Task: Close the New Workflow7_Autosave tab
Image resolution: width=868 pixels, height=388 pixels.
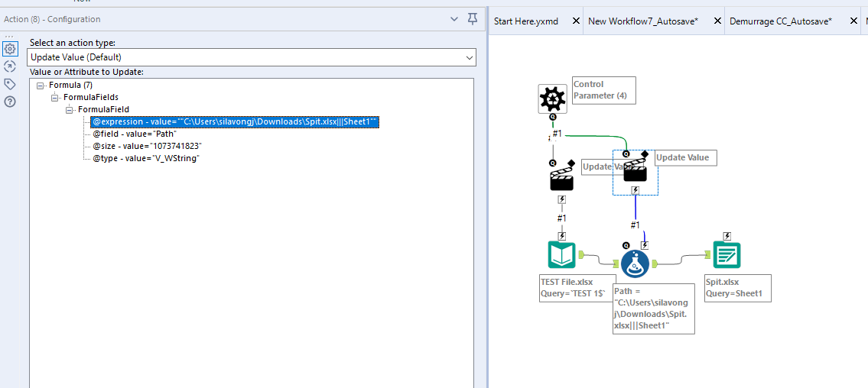Action: (717, 21)
